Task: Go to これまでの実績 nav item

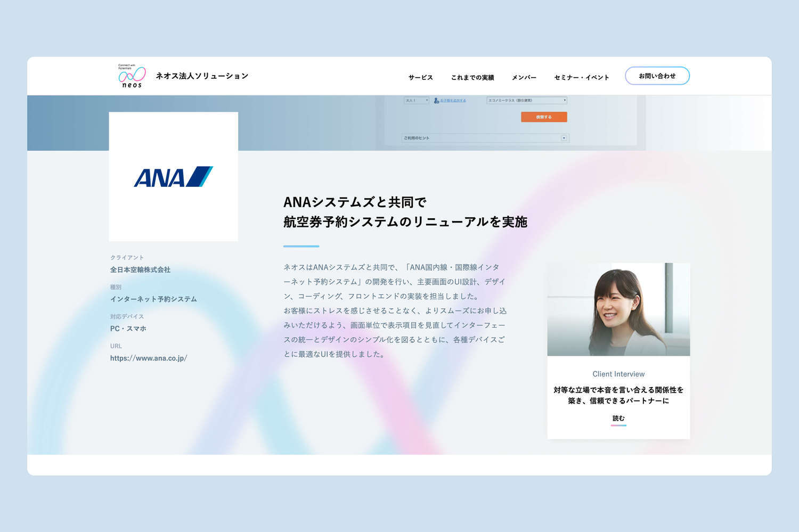Action: (x=472, y=78)
